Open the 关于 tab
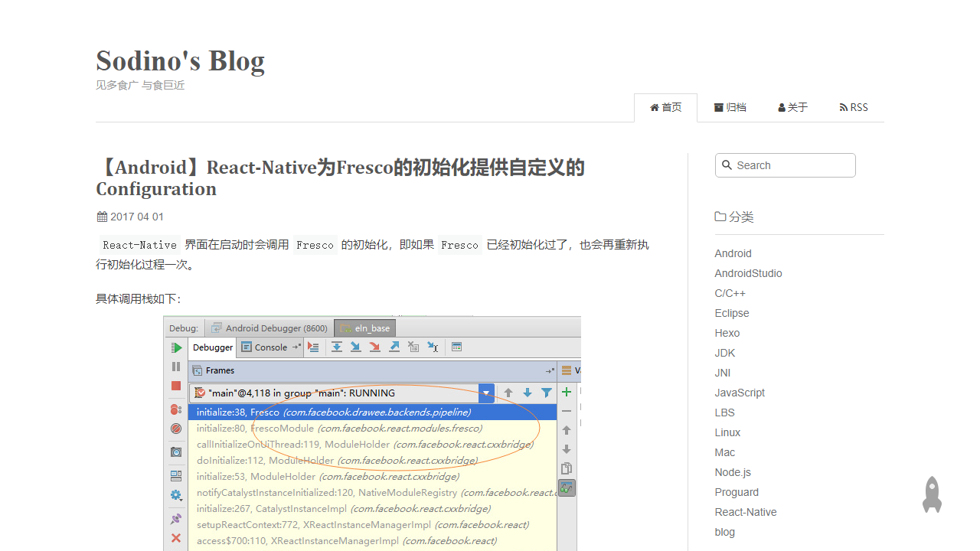Viewport: 980px width, 551px height. [793, 107]
